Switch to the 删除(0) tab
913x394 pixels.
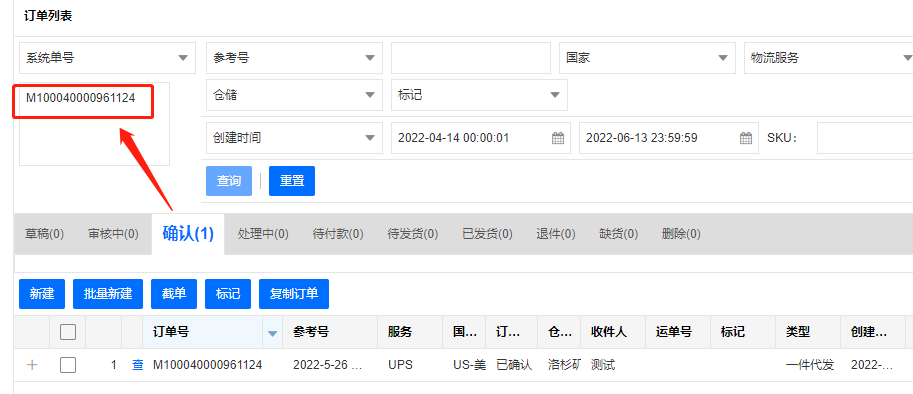pyautogui.click(x=681, y=234)
